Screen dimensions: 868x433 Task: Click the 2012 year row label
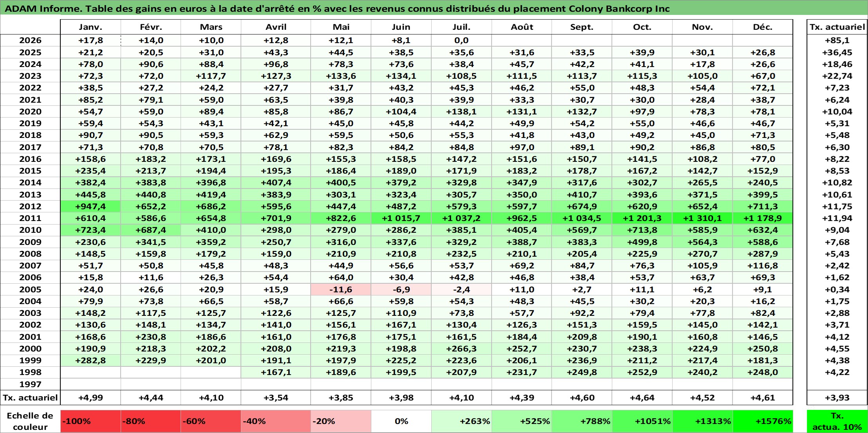tap(30, 207)
